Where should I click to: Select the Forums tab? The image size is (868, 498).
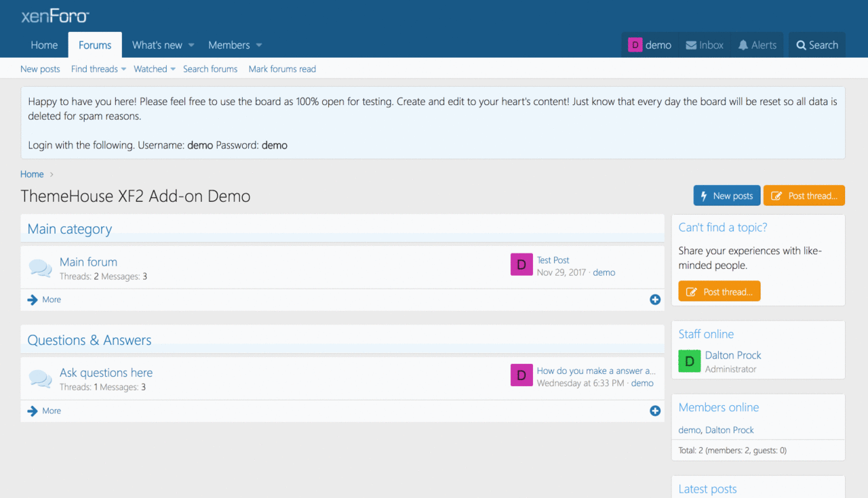pyautogui.click(x=95, y=45)
